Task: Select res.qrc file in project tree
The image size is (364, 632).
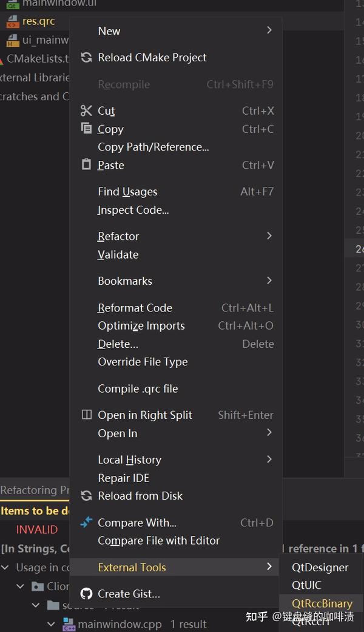Action: (38, 21)
